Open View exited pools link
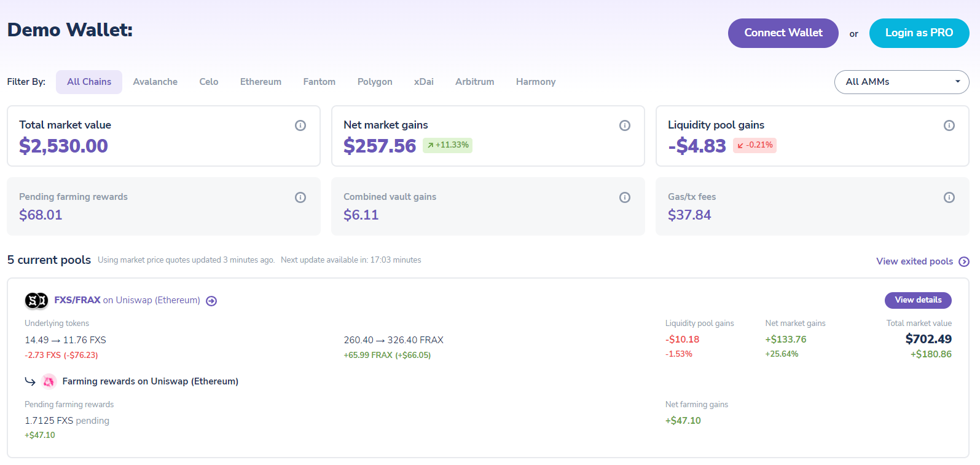The image size is (980, 465). click(x=915, y=261)
